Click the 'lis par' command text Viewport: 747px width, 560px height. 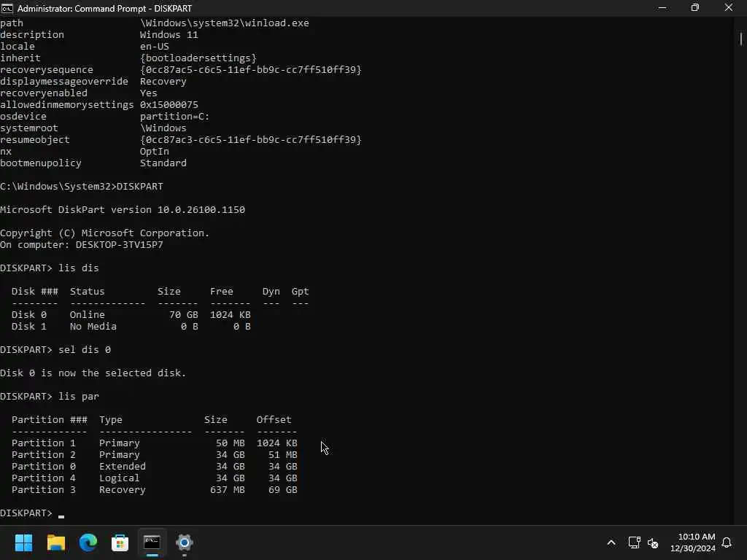pyautogui.click(x=79, y=396)
